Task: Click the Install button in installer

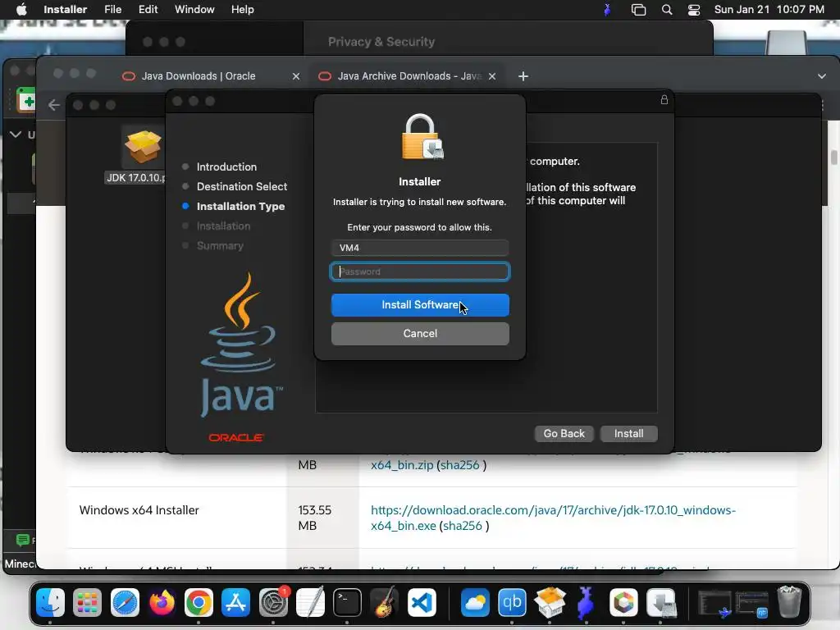Action: tap(629, 433)
